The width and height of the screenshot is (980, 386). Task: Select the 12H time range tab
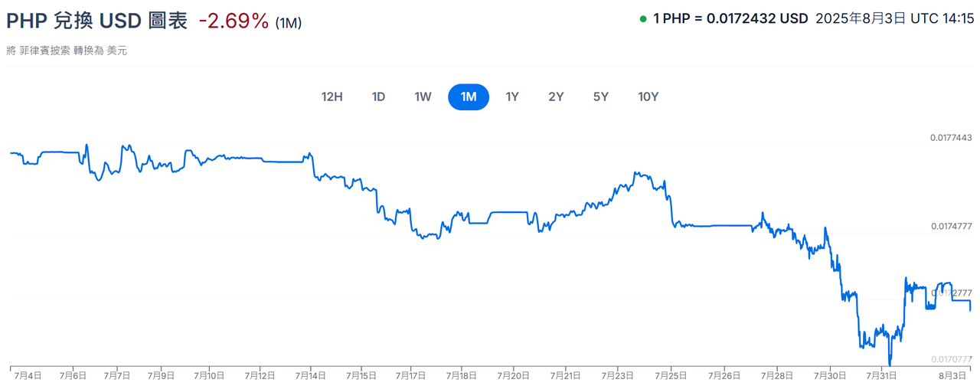(x=332, y=97)
